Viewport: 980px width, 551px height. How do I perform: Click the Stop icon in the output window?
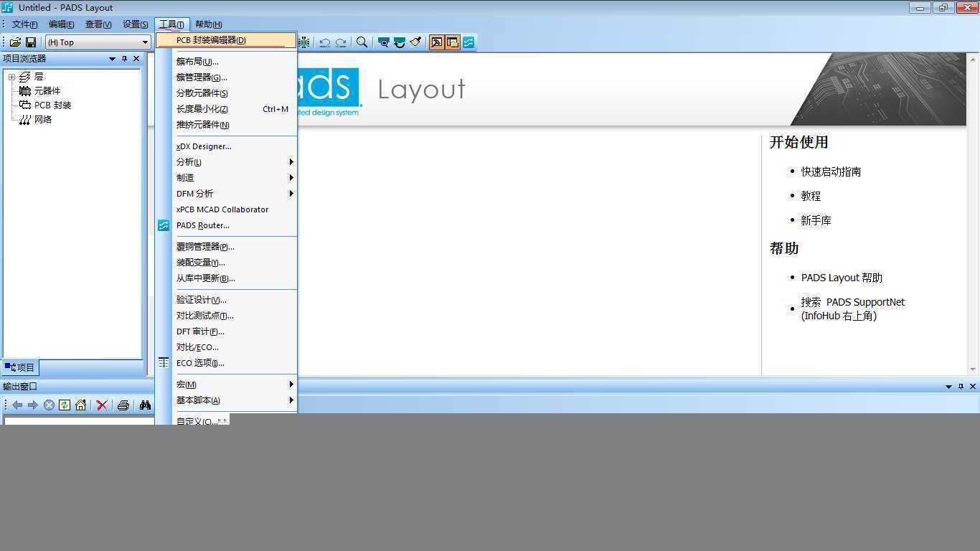pos(49,405)
